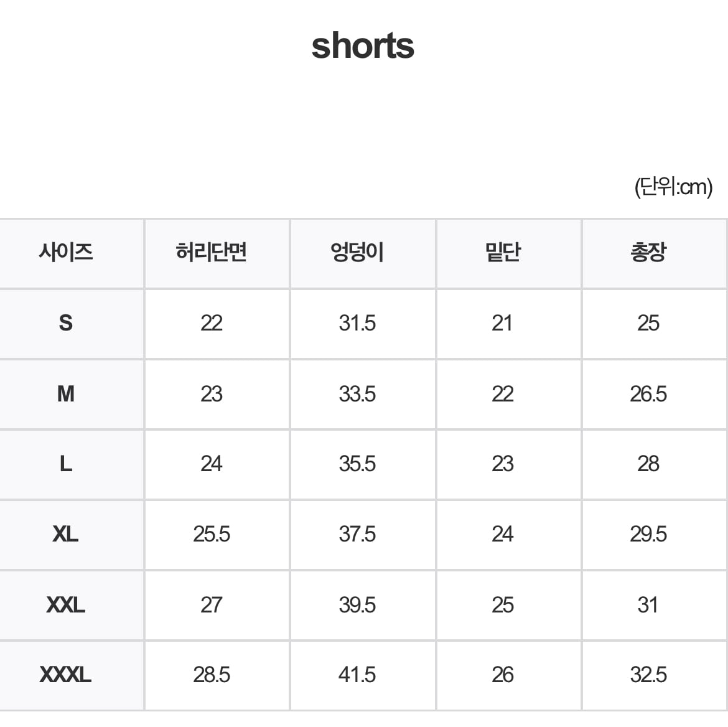Viewport: 728px width, 727px height.
Task: Select the 28.5 waist value cell
Action: pyautogui.click(x=212, y=675)
